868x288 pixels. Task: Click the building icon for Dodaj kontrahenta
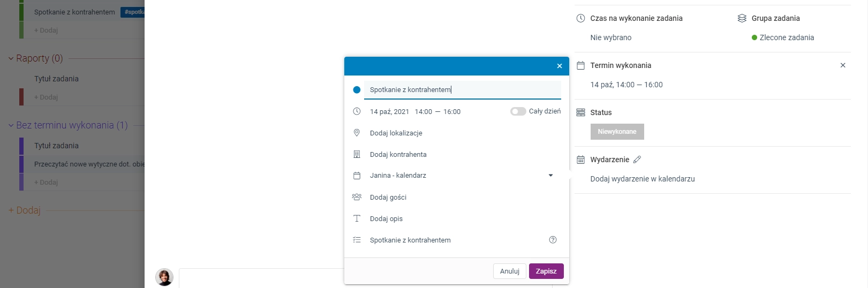pos(357,154)
